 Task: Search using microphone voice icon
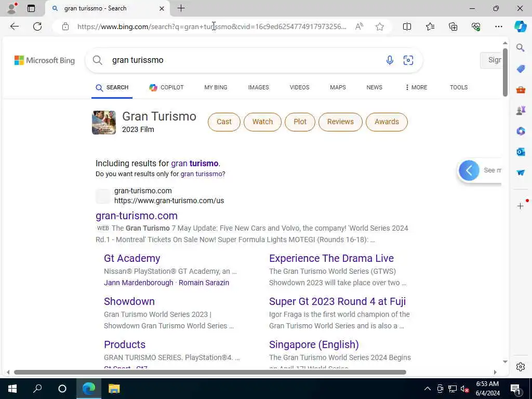coord(390,60)
